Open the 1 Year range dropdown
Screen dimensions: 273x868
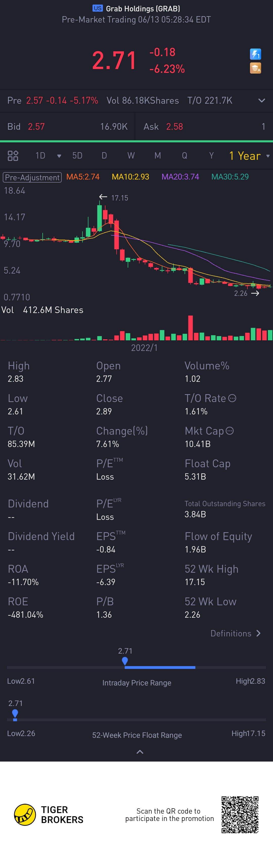tap(249, 156)
